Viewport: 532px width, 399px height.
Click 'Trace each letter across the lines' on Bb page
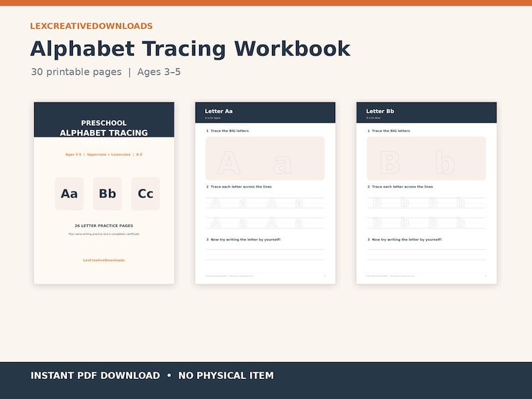pyautogui.click(x=403, y=187)
